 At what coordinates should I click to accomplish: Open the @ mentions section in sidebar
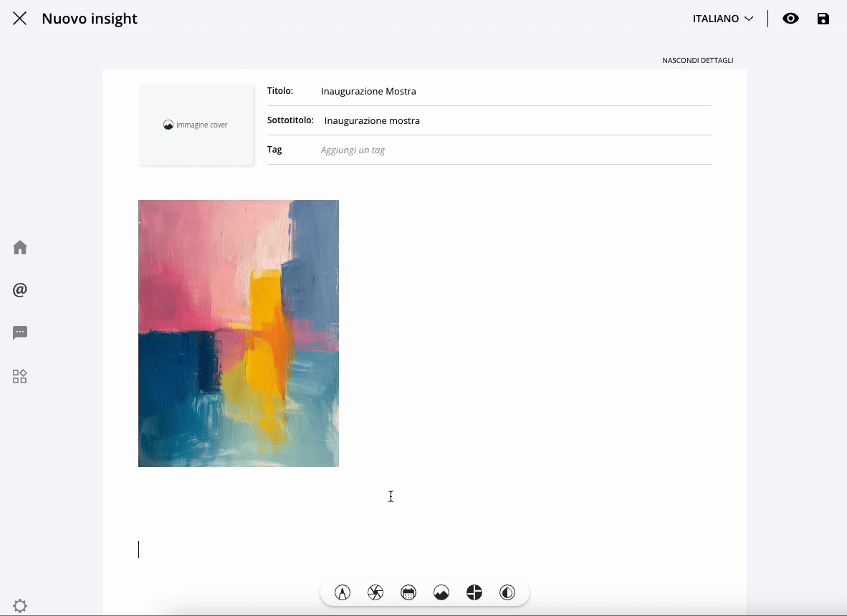click(20, 290)
